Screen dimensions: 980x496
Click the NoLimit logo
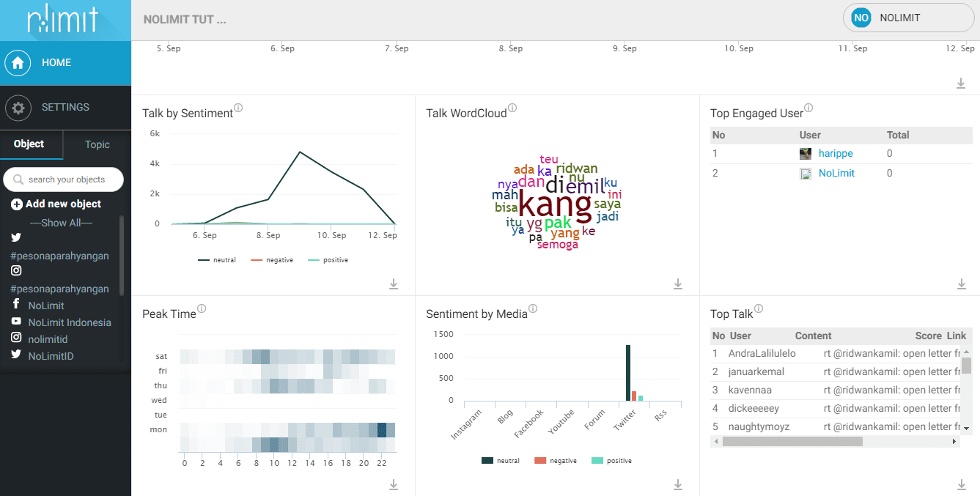coord(62,21)
